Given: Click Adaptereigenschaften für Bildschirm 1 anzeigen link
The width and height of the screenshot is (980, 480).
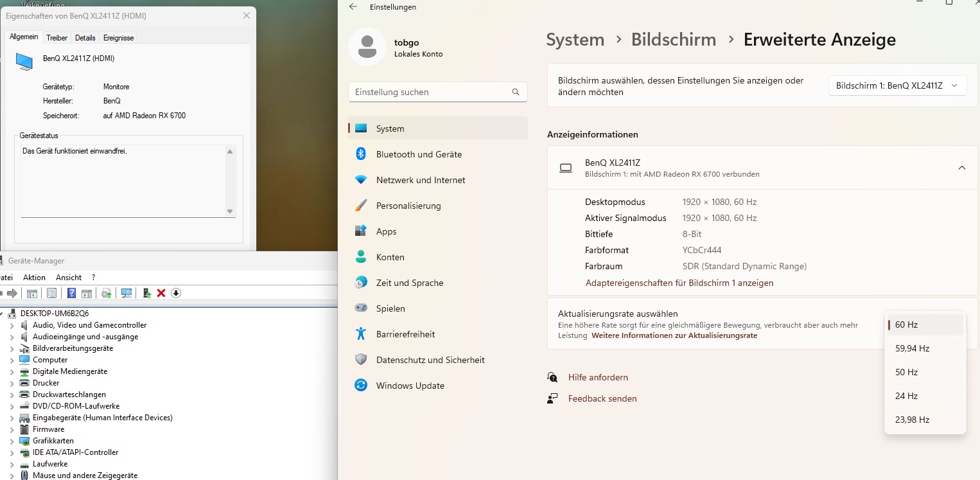Looking at the screenshot, I should (x=679, y=283).
